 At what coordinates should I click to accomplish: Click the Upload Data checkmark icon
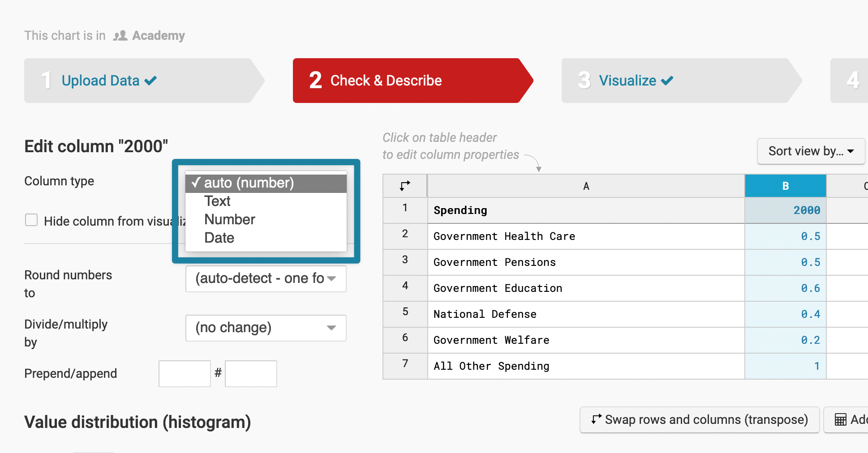[151, 81]
